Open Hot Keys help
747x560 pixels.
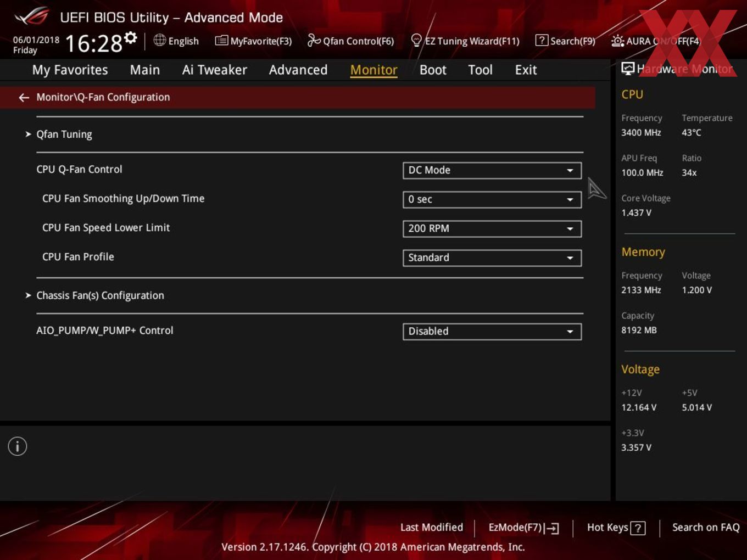coord(616,528)
